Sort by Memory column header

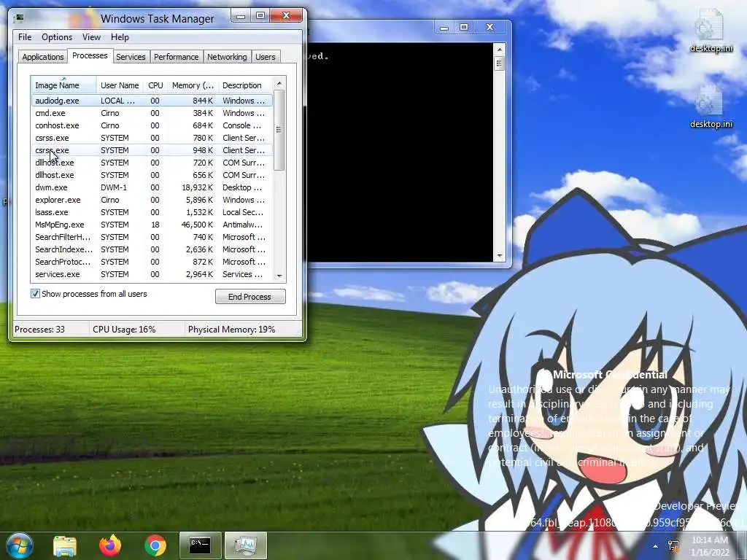(x=193, y=85)
